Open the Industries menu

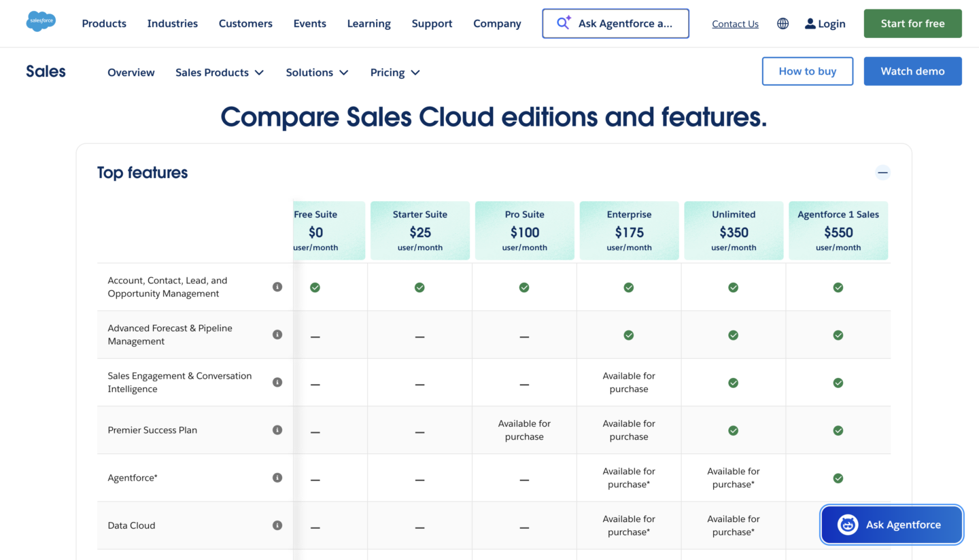click(x=173, y=24)
